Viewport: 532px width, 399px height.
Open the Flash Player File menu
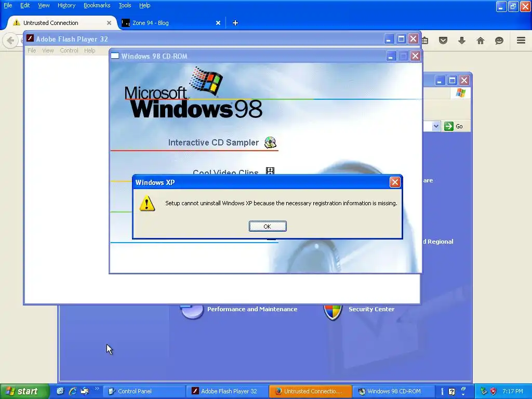point(32,50)
